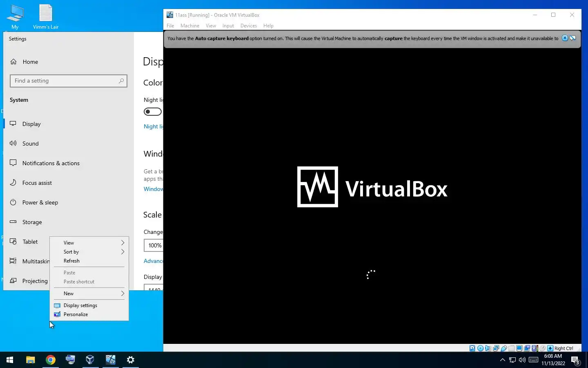588x368 pixels.
Task: Click the shared folders icon in VirtualBox status bar
Action: [511, 348]
